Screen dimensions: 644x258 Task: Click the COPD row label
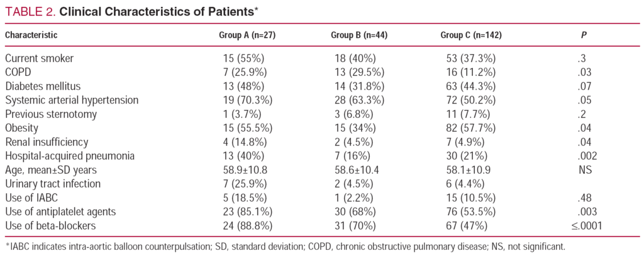(18, 72)
